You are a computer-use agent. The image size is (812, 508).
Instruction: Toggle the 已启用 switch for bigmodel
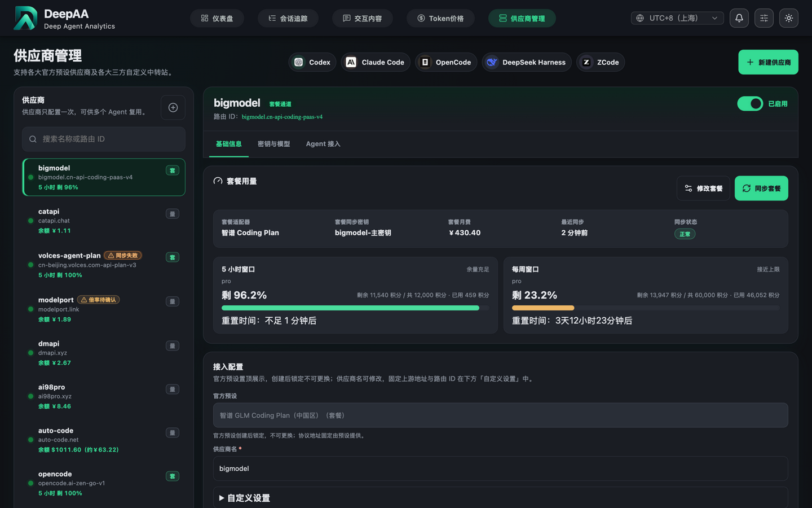coord(750,104)
